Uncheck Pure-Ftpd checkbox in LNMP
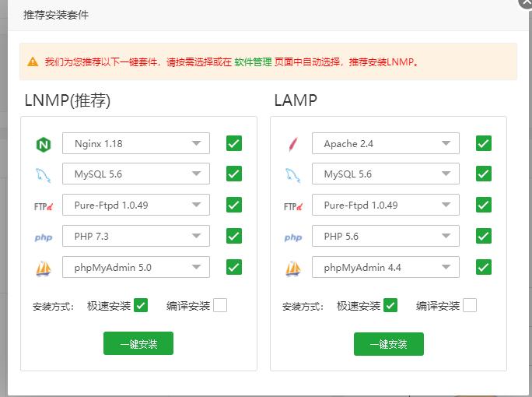532x397 pixels. pyautogui.click(x=234, y=205)
